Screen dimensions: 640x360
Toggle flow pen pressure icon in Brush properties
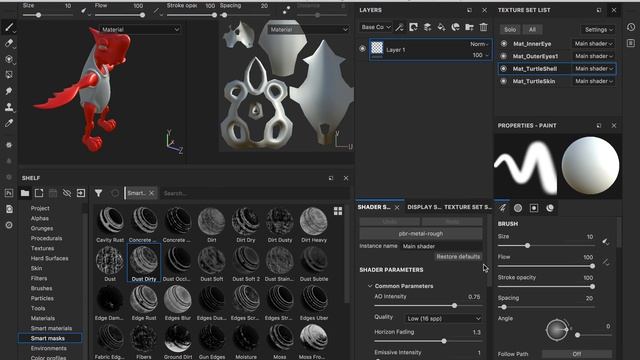coord(605,262)
